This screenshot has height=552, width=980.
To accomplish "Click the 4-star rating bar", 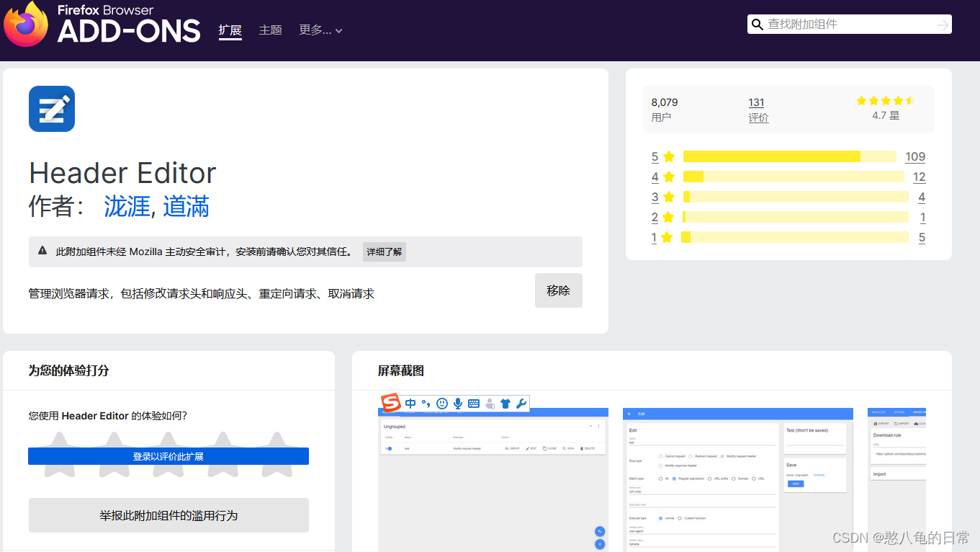I will point(794,177).
